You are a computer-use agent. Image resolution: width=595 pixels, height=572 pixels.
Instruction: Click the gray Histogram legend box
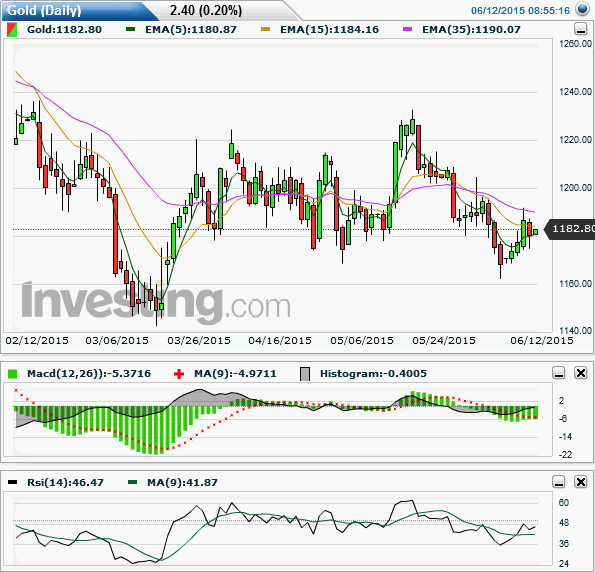[x=305, y=374]
